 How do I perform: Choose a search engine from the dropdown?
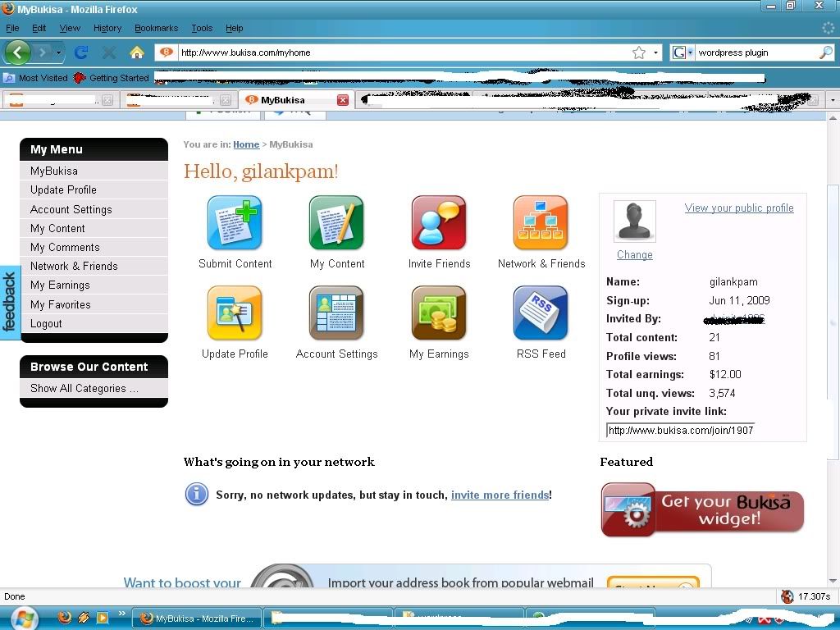tap(682, 52)
